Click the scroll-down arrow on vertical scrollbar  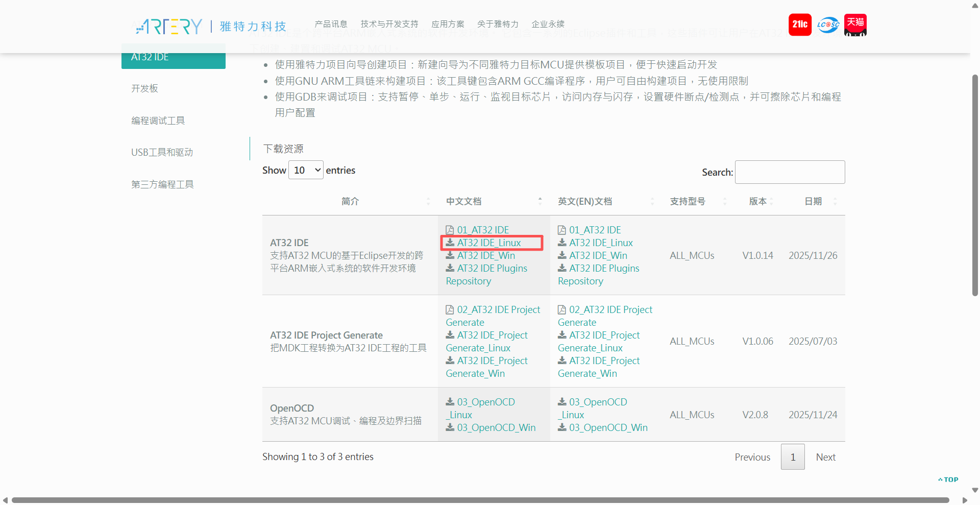click(x=975, y=490)
